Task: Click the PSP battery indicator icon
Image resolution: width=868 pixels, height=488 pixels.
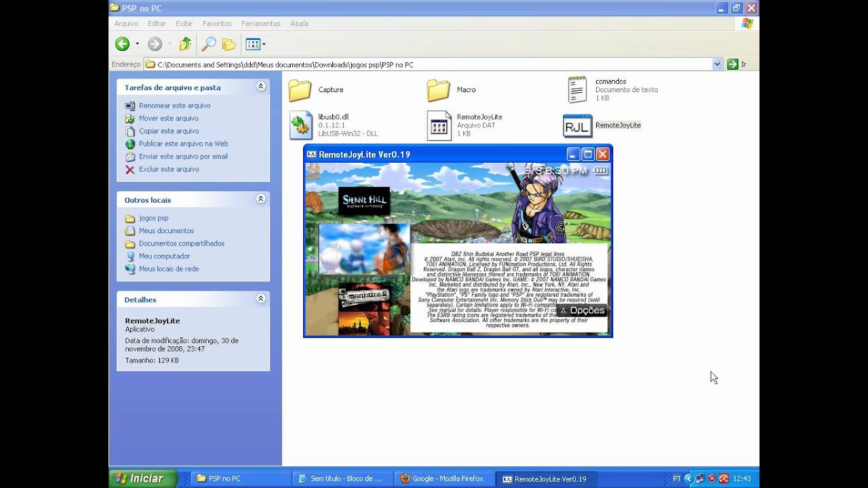Action: click(x=600, y=171)
